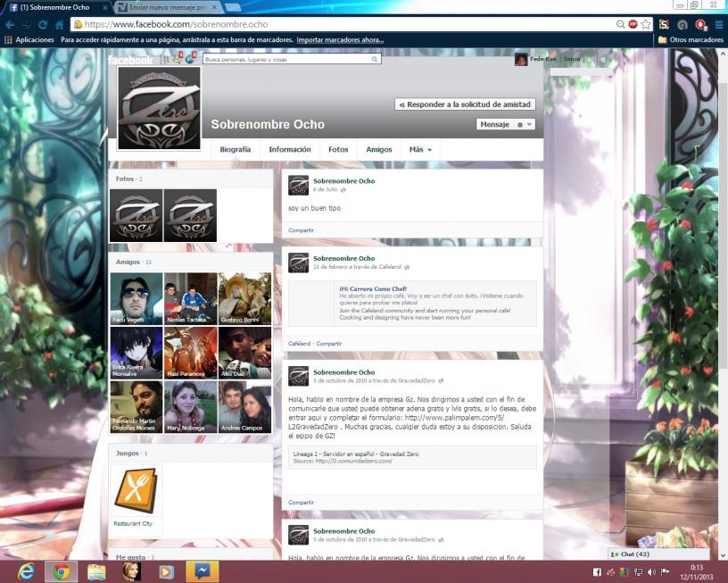
Task: Click the search magnifier in Facebook search box
Action: [374, 60]
